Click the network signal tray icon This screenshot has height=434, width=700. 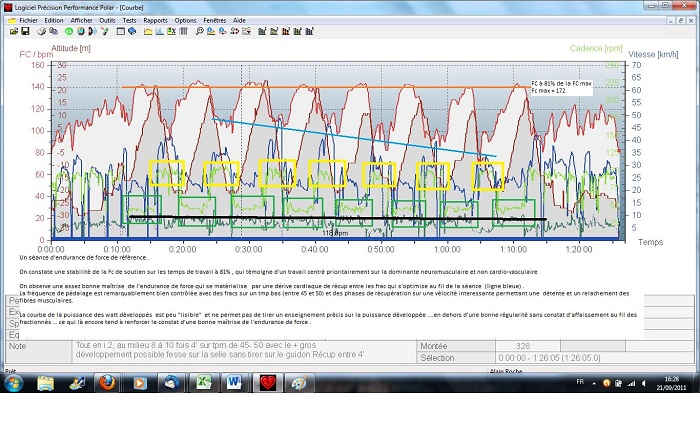click(x=631, y=383)
